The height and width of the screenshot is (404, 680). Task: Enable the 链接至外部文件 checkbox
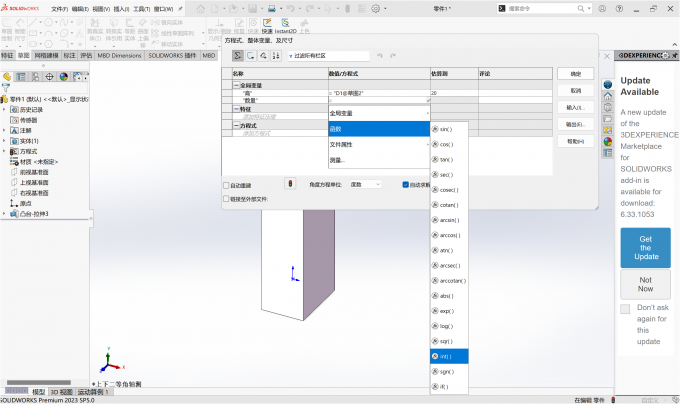(226, 199)
